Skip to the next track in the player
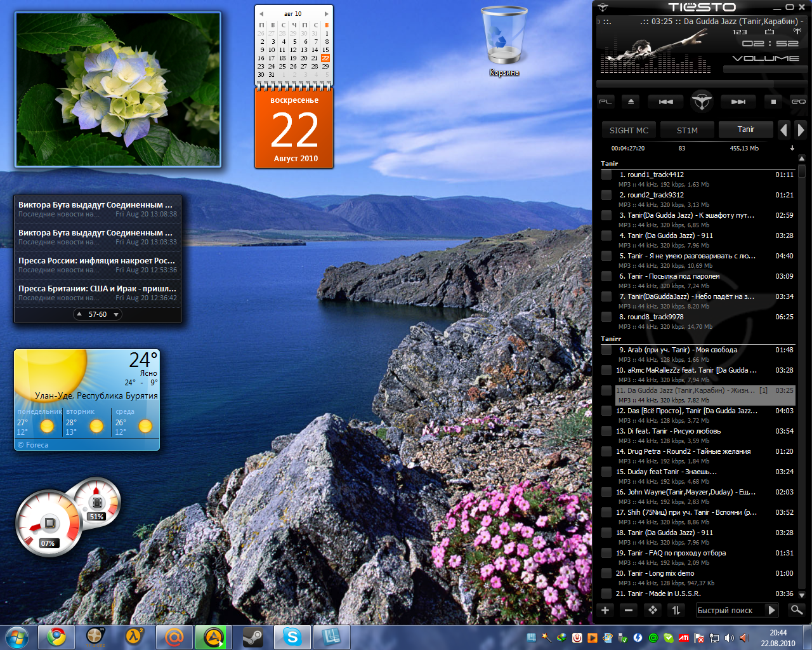The image size is (812, 650). 738,102
